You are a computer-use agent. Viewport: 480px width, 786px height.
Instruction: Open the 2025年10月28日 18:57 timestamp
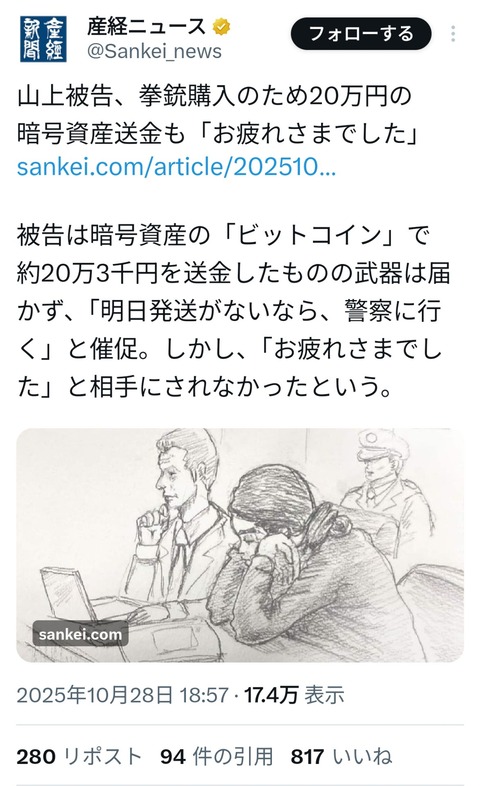click(x=122, y=695)
